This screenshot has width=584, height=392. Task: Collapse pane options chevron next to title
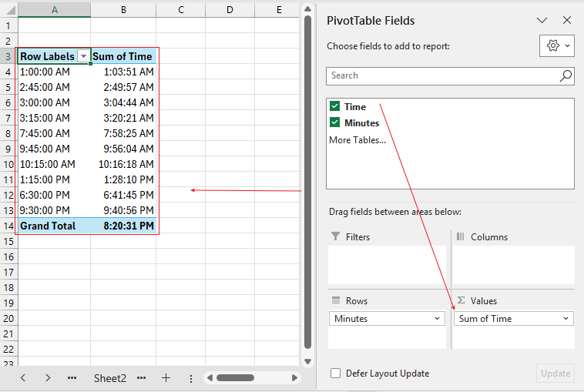(542, 21)
